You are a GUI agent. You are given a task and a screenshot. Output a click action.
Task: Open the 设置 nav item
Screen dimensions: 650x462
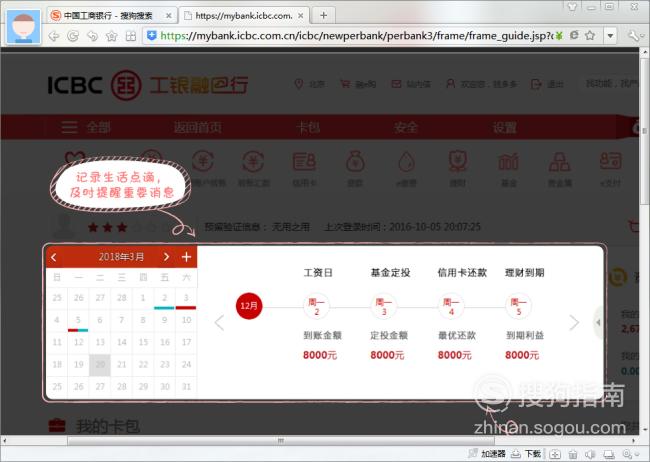click(504, 127)
